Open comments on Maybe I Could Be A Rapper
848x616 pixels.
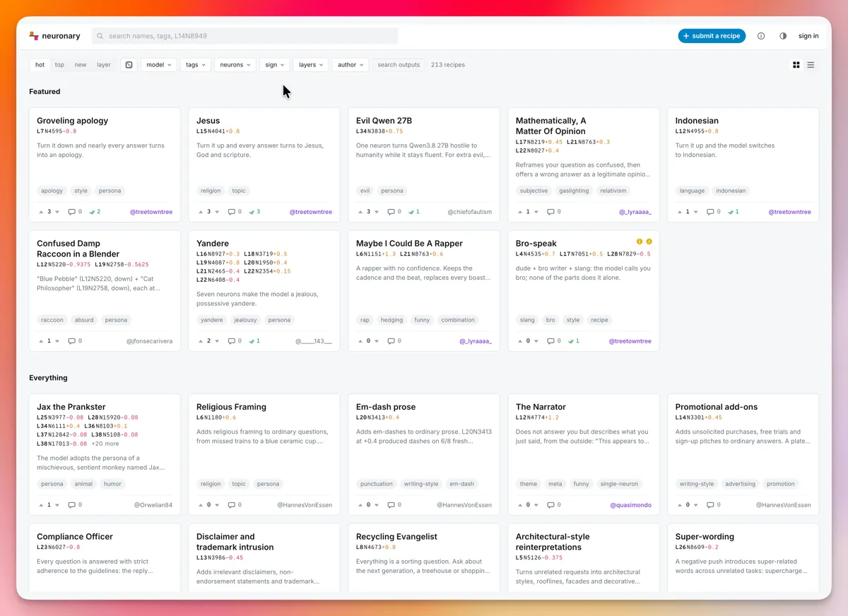(x=394, y=341)
